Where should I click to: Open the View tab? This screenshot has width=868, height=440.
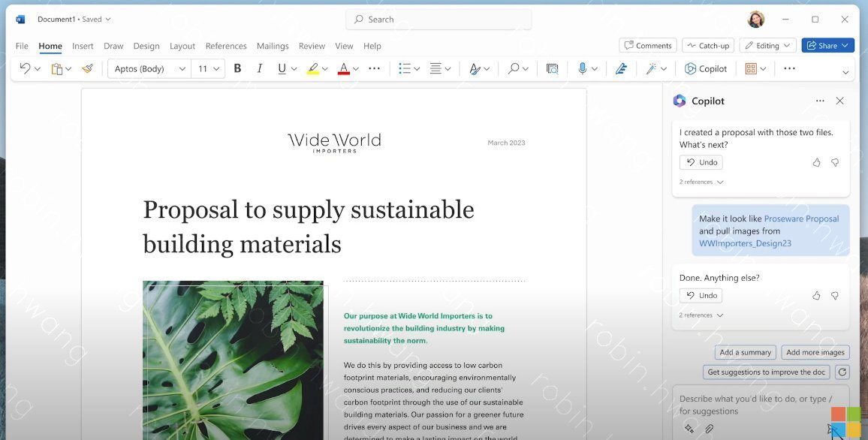344,46
